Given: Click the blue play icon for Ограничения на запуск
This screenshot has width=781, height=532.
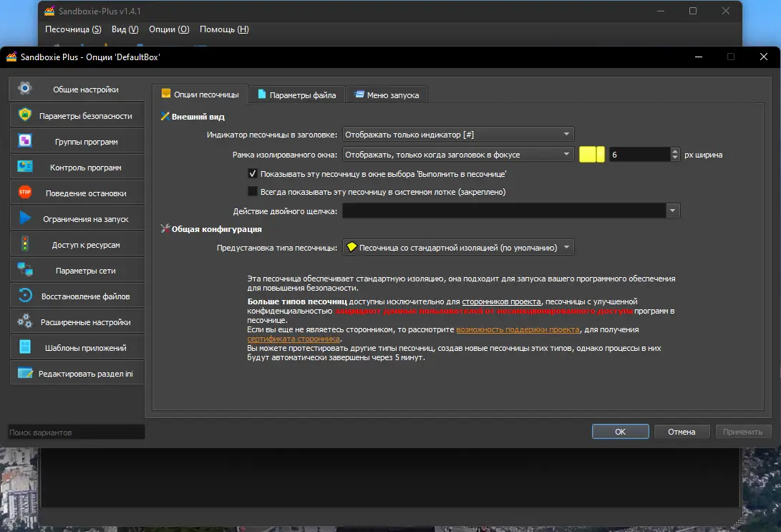Looking at the screenshot, I should pyautogui.click(x=24, y=218).
